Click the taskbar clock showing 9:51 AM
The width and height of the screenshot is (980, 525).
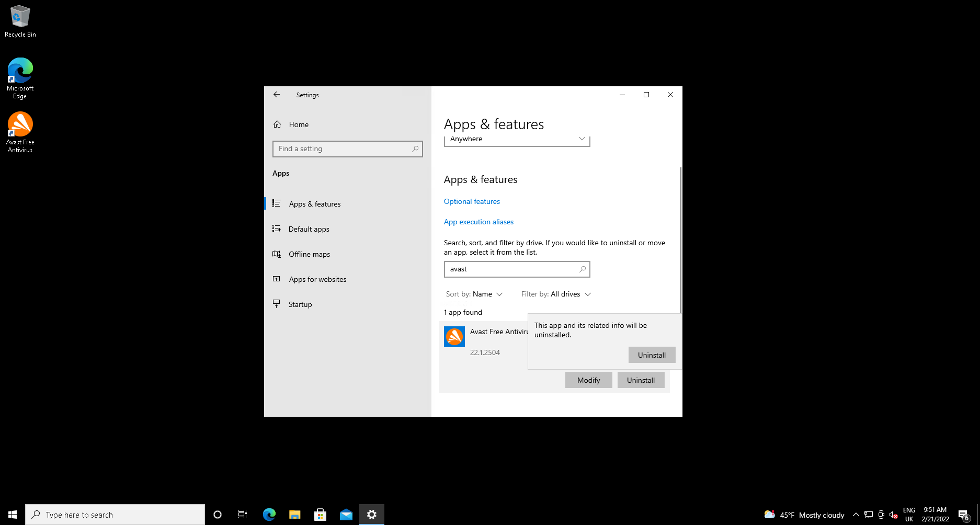point(935,515)
